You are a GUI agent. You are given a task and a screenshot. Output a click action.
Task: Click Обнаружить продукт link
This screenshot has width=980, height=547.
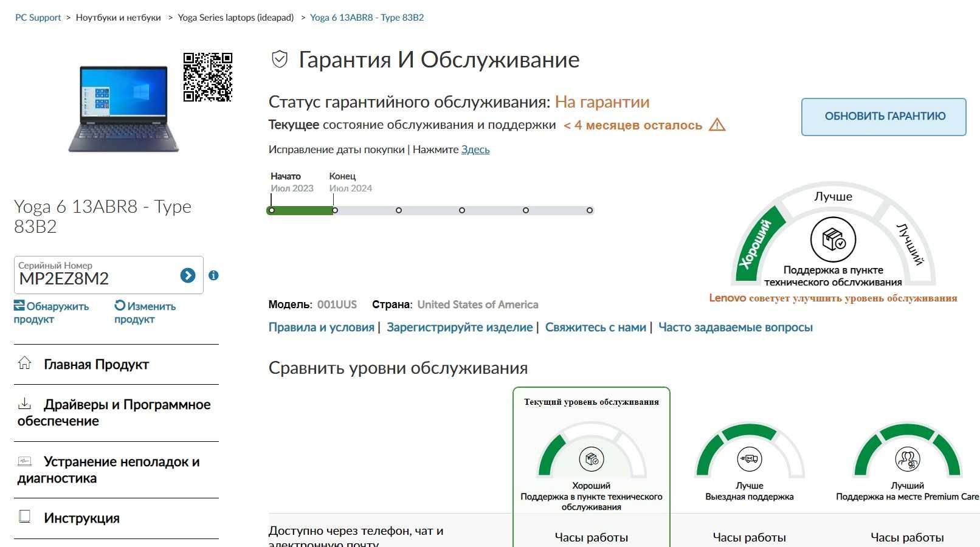coord(52,312)
